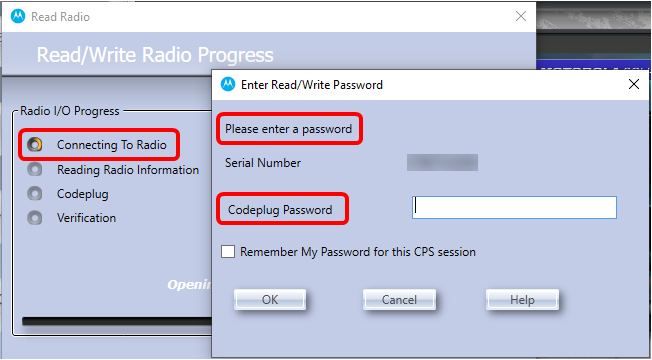This screenshot has width=652, height=360.
Task: Click the Please enter a password text
Action: click(289, 129)
